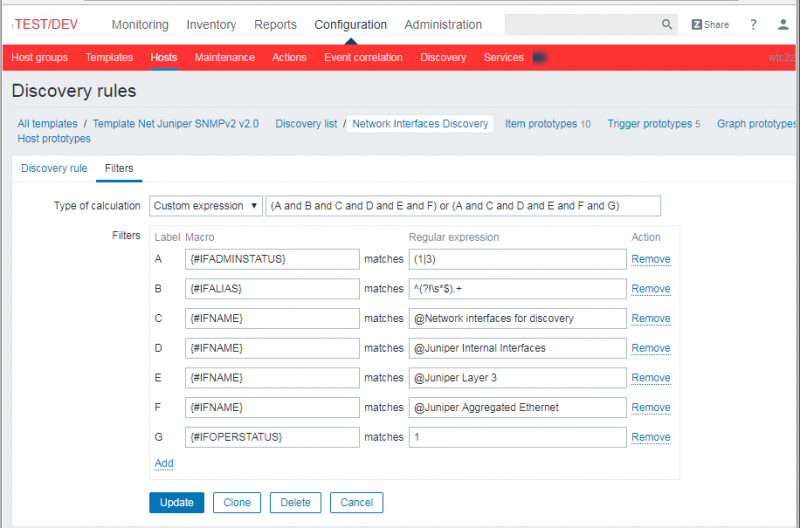
Task: Go to Templates submenu
Action: pyautogui.click(x=109, y=58)
